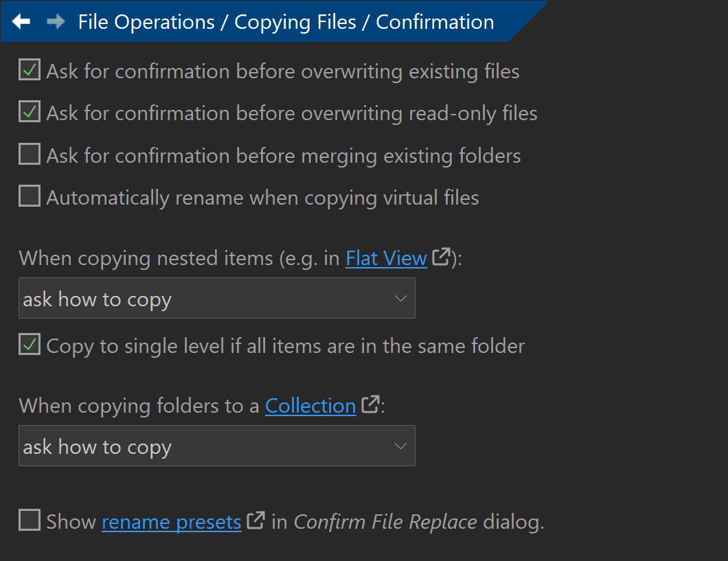This screenshot has height=561, width=728.
Task: Enable Show rename presets checkbox
Action: pyautogui.click(x=30, y=520)
